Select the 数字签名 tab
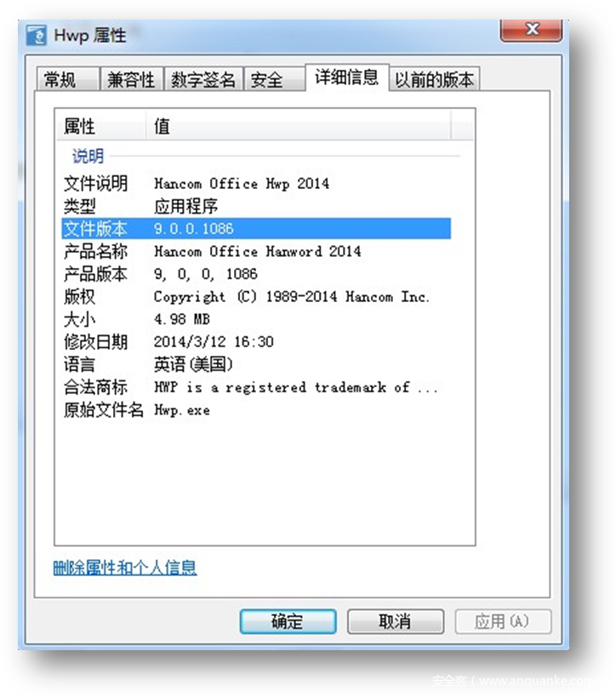The image size is (616, 697). coord(203,79)
